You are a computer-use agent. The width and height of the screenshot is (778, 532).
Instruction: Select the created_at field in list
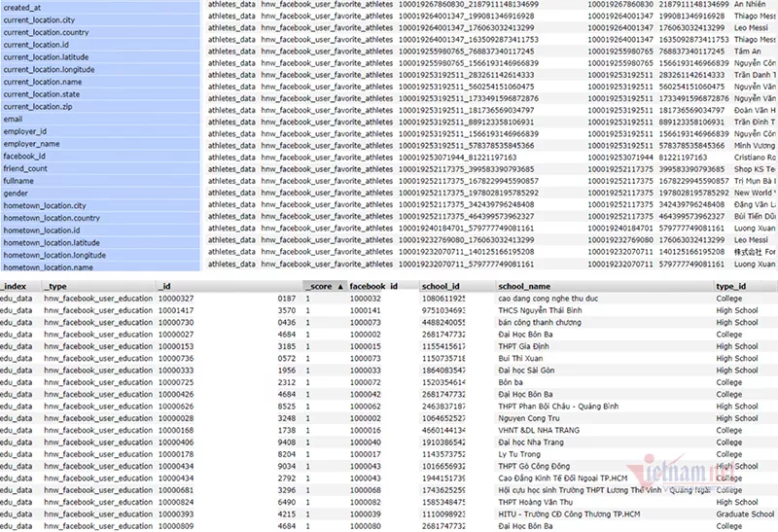(x=24, y=7)
